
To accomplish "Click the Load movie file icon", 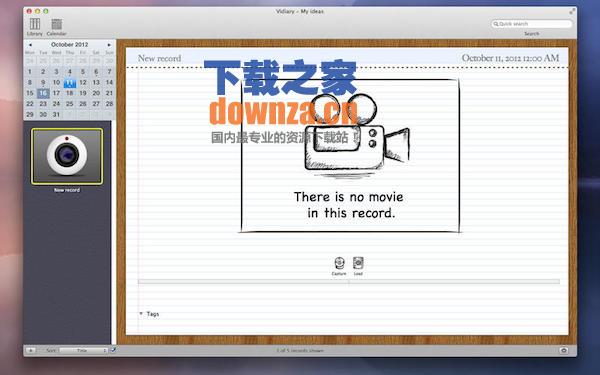I will [x=358, y=263].
